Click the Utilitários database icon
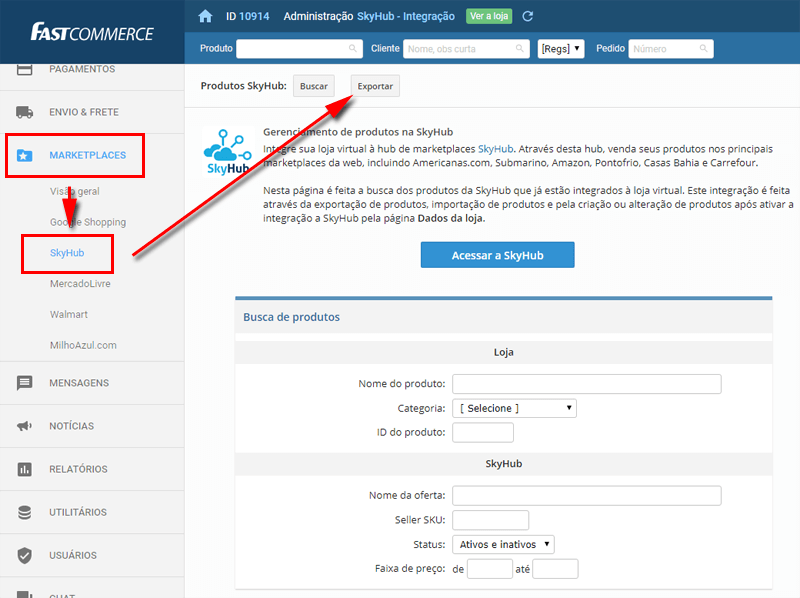This screenshot has height=598, width=800. click(24, 512)
